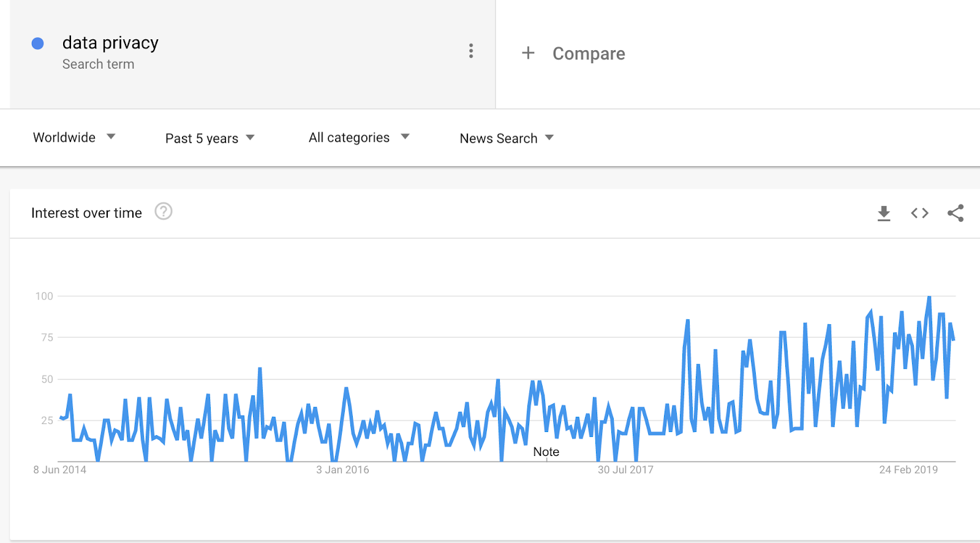Click the 30 Jul 2017 axis label
This screenshot has width=980, height=543.
tap(625, 470)
